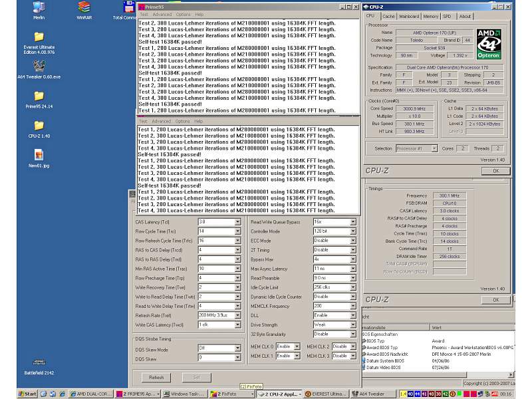Switch to the Memory tab in CPU-Z
This screenshot has width=532, height=399.
tap(430, 16)
